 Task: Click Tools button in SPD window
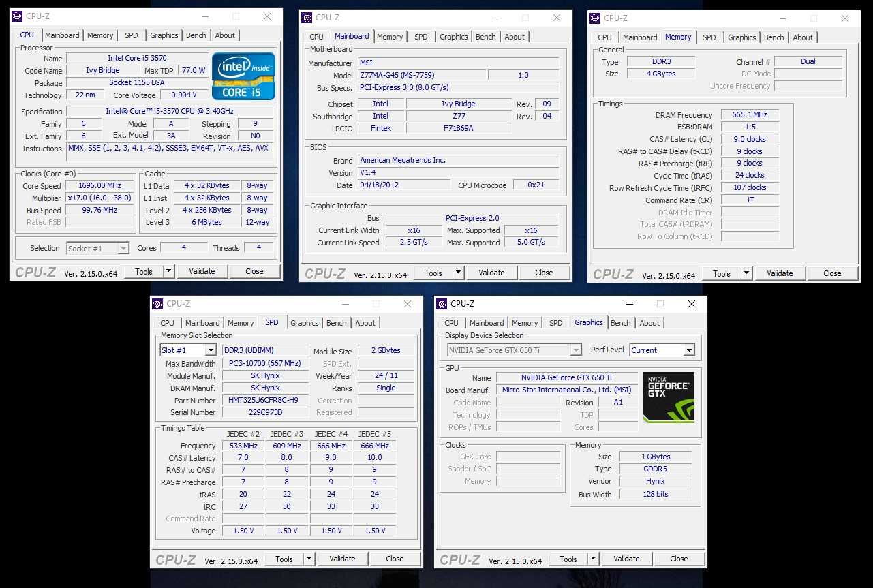[284, 559]
